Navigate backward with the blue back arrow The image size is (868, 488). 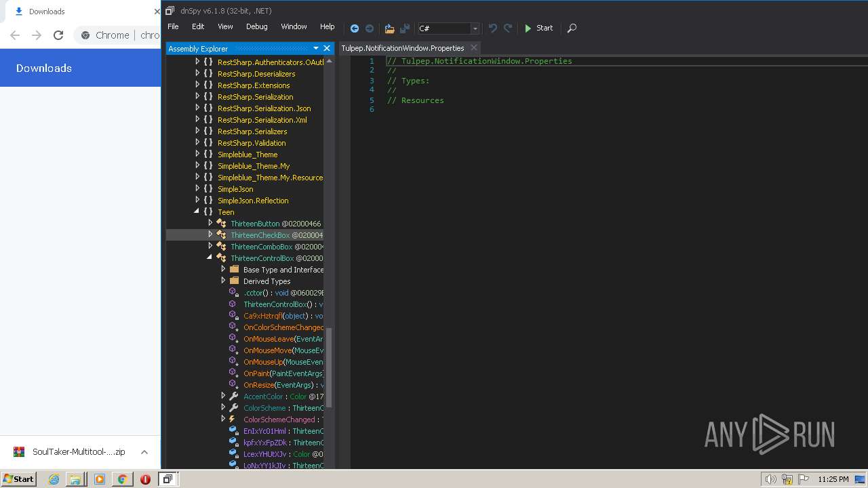pyautogui.click(x=354, y=28)
